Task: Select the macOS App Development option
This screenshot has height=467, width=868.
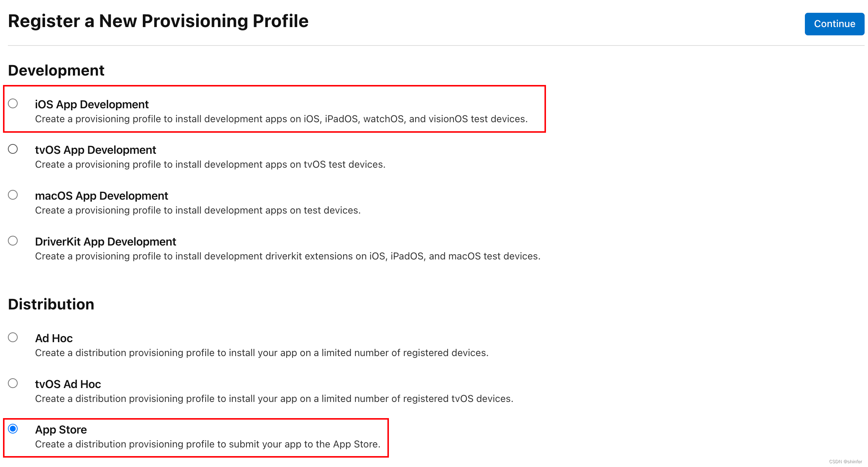Action: coord(13,195)
